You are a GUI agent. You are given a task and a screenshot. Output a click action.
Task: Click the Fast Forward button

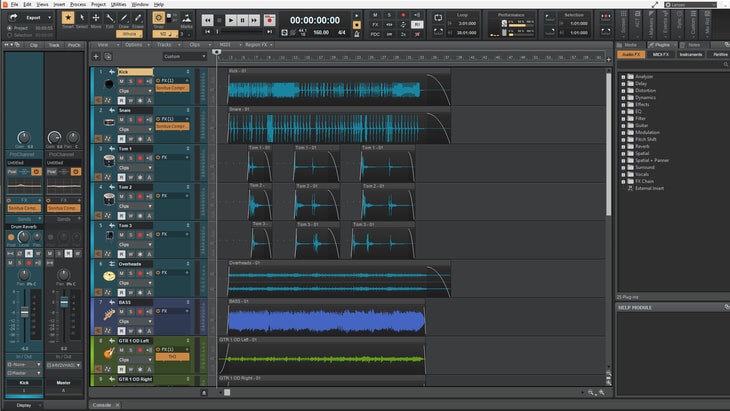click(254, 20)
